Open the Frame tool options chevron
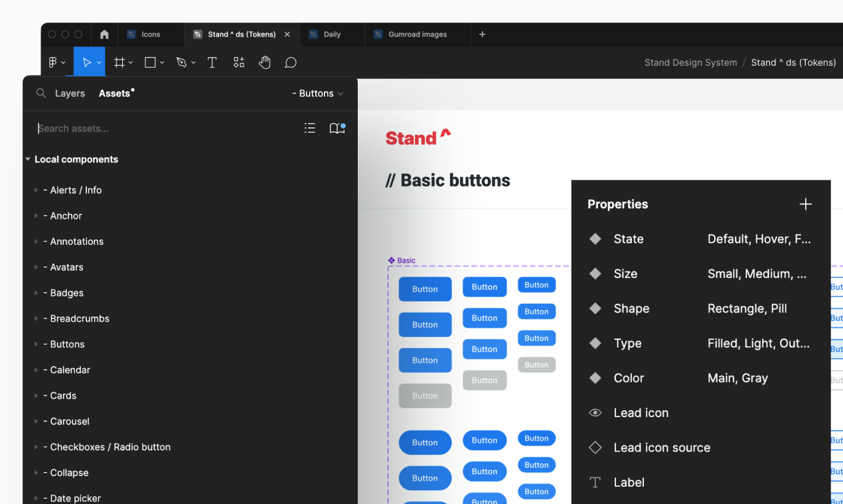Viewport: 843px width, 504px height. pyautogui.click(x=131, y=63)
